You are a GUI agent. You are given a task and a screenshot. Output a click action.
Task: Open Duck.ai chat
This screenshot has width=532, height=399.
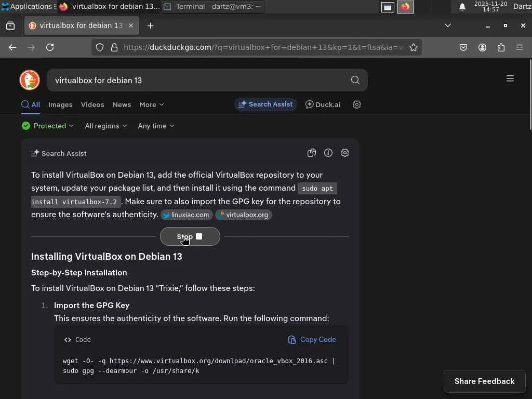(323, 104)
